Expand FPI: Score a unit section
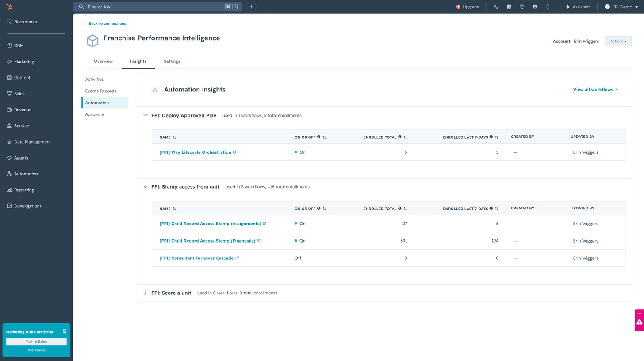The image size is (644, 361). pos(145,293)
